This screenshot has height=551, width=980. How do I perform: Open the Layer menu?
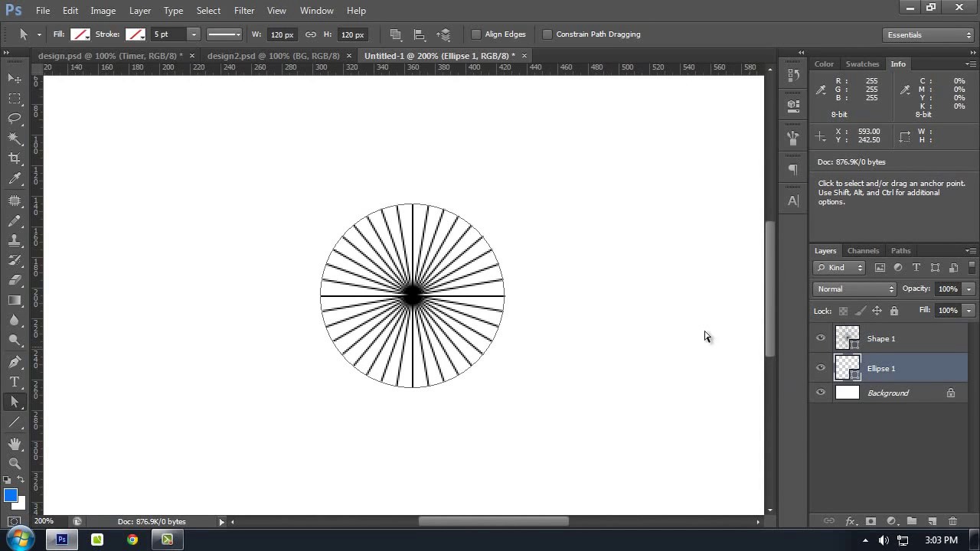tap(140, 11)
